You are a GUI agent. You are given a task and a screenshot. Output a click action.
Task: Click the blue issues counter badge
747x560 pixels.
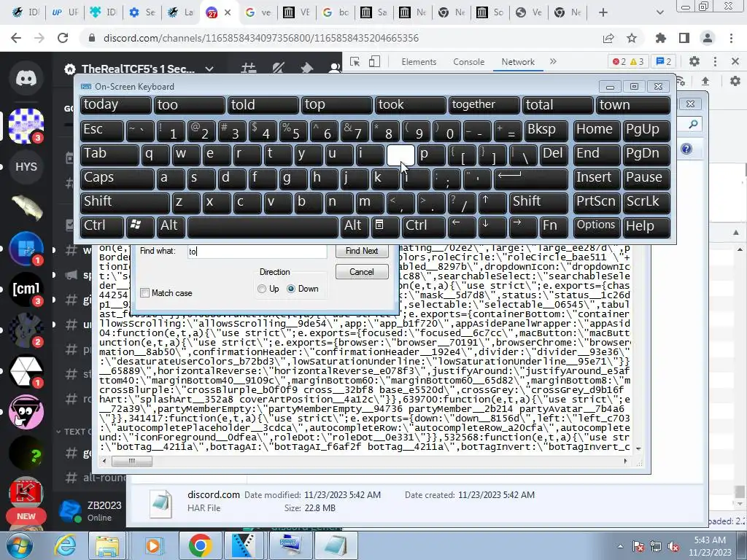[664, 61]
